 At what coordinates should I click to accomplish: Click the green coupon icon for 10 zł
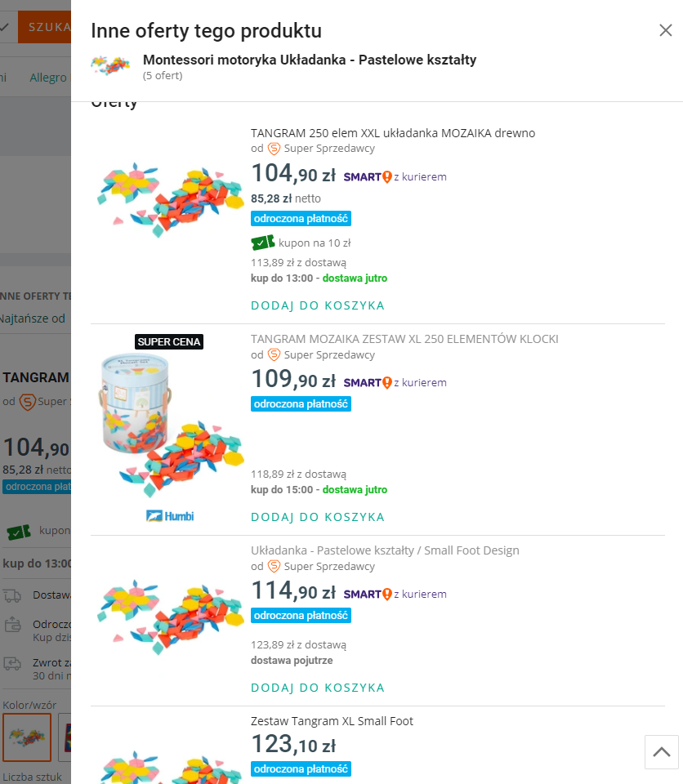coord(263,243)
